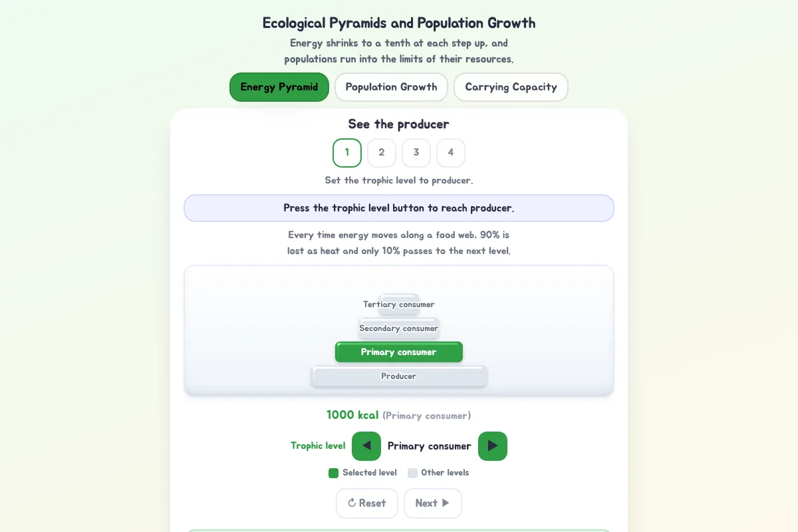Screen dimensions: 798x532
Task: Click the 'Press the trophic level button' hint banner
Action: click(x=399, y=208)
